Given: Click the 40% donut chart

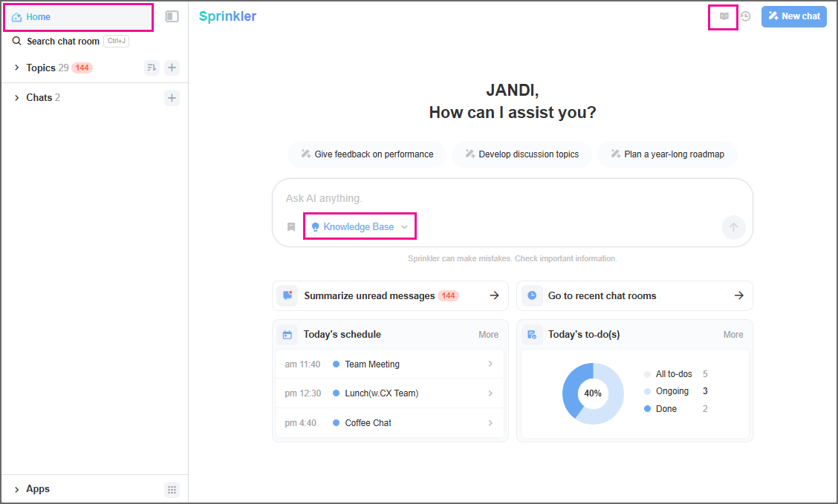Looking at the screenshot, I should pyautogui.click(x=593, y=393).
